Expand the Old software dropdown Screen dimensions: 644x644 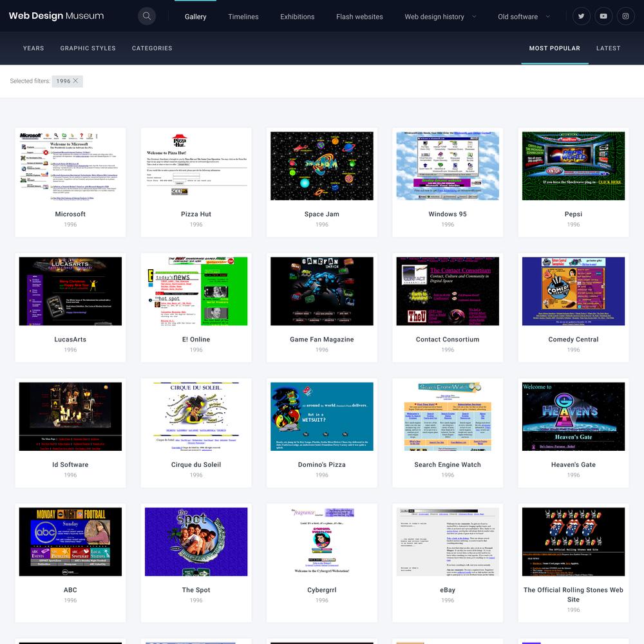click(x=524, y=17)
